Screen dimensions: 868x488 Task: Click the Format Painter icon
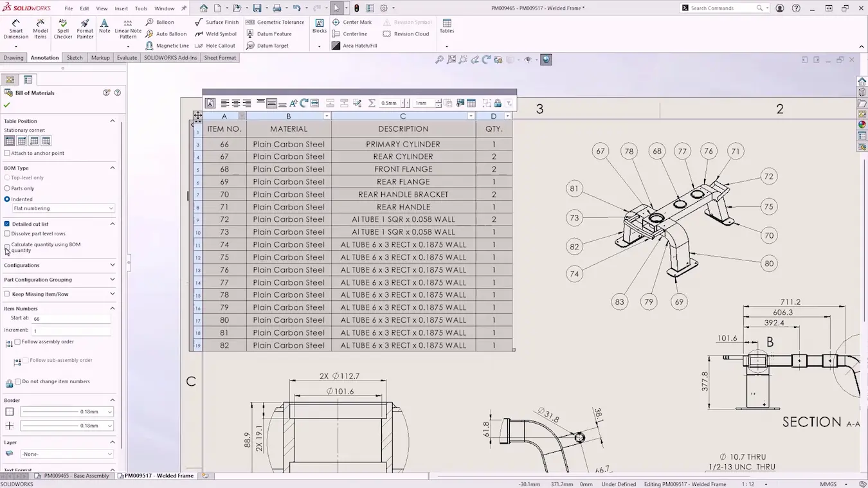85,28
